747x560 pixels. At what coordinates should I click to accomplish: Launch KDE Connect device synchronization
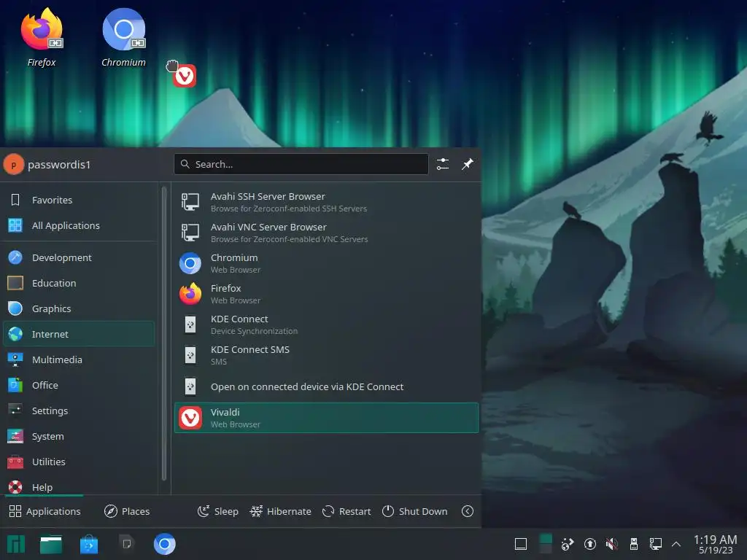pyautogui.click(x=326, y=324)
